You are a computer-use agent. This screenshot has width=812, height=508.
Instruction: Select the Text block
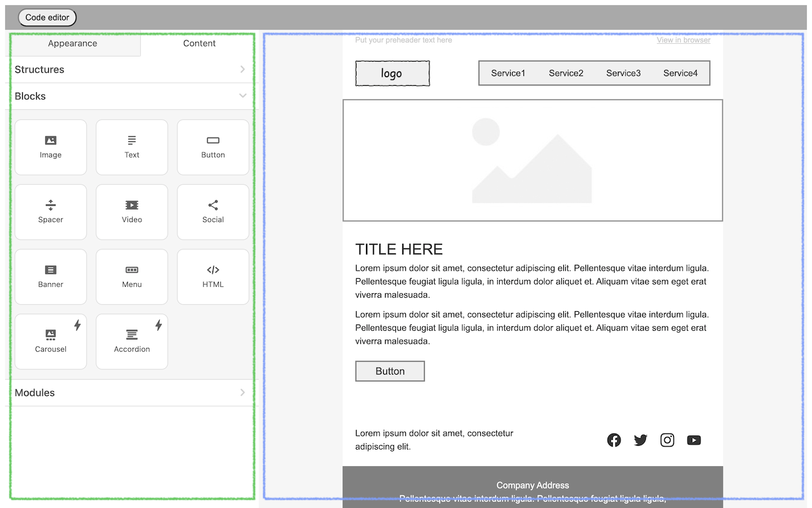point(132,147)
